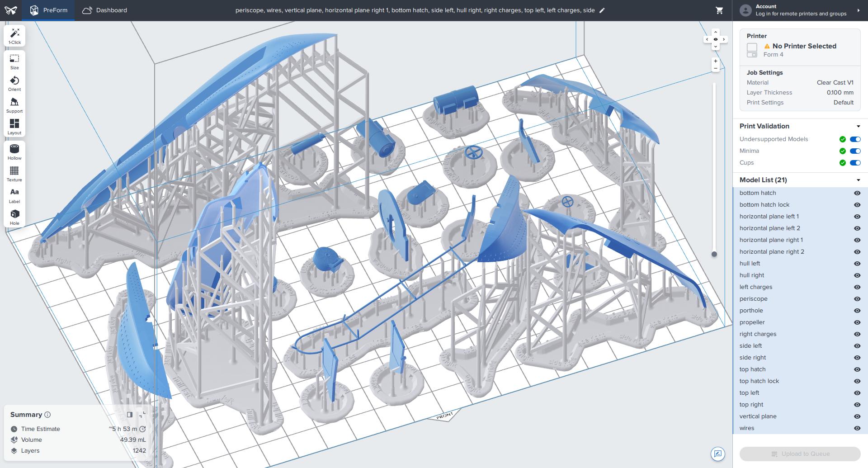Open the Support tool
Screen dimensions: 868x468
coord(14,105)
